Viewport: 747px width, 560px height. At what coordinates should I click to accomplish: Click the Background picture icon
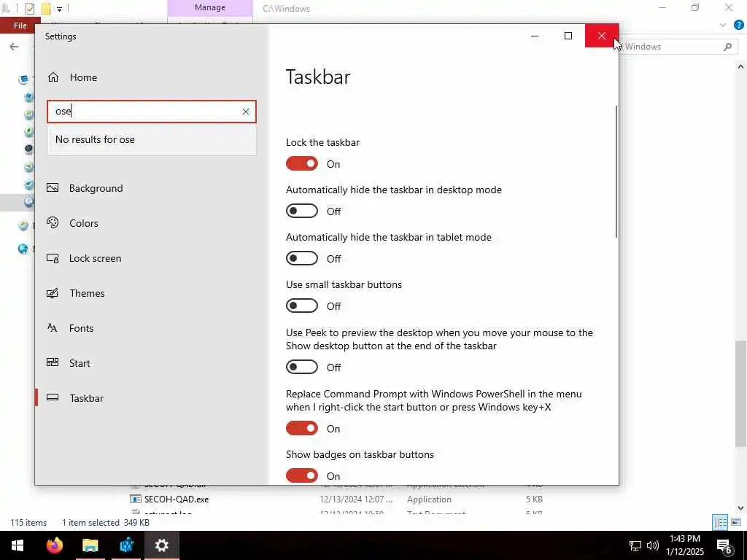click(x=53, y=187)
